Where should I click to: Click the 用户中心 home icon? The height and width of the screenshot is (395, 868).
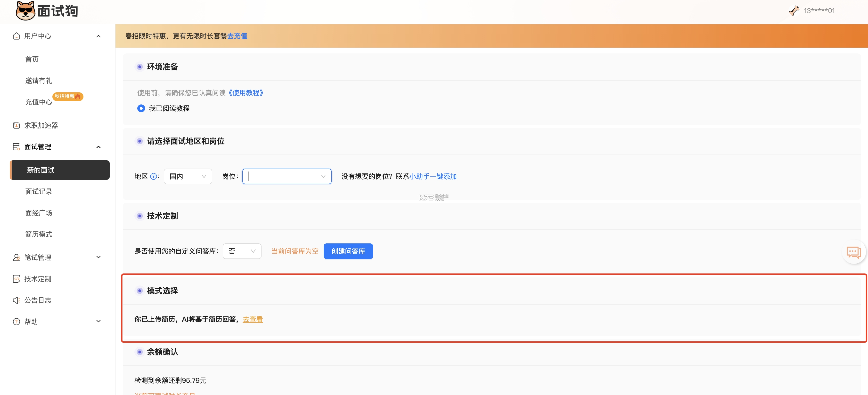[16, 36]
